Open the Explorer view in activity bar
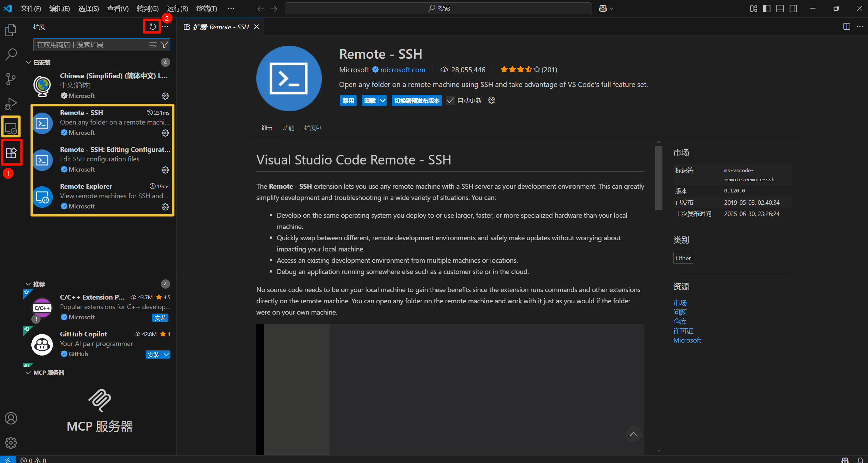 click(11, 30)
